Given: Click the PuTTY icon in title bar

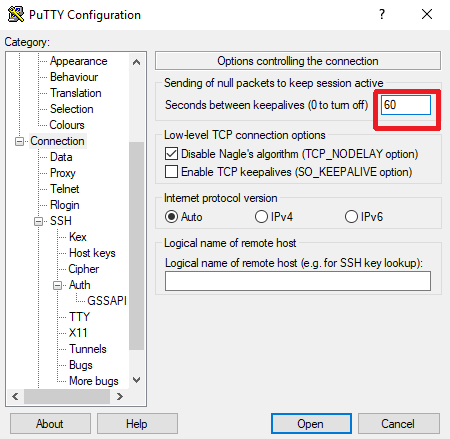Looking at the screenshot, I should click(x=16, y=14).
